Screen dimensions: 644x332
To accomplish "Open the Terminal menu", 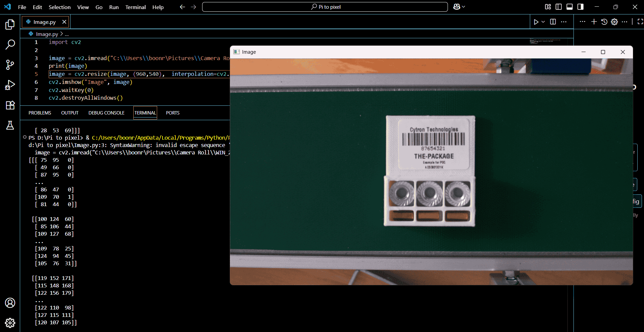I will click(x=135, y=7).
